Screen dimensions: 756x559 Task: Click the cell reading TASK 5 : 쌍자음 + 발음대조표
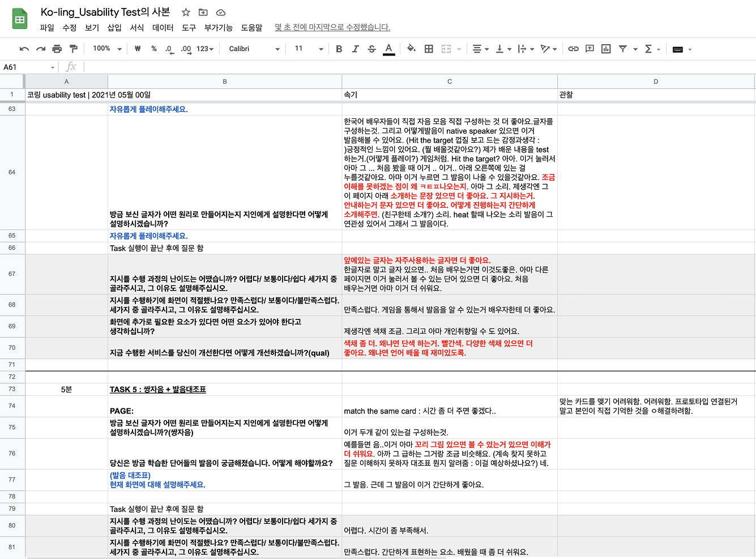[x=225, y=389]
